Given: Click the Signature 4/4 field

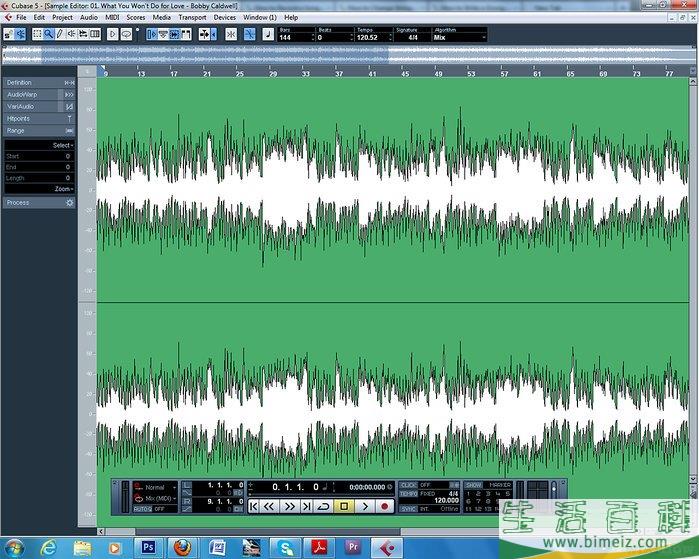Looking at the screenshot, I should click(413, 37).
